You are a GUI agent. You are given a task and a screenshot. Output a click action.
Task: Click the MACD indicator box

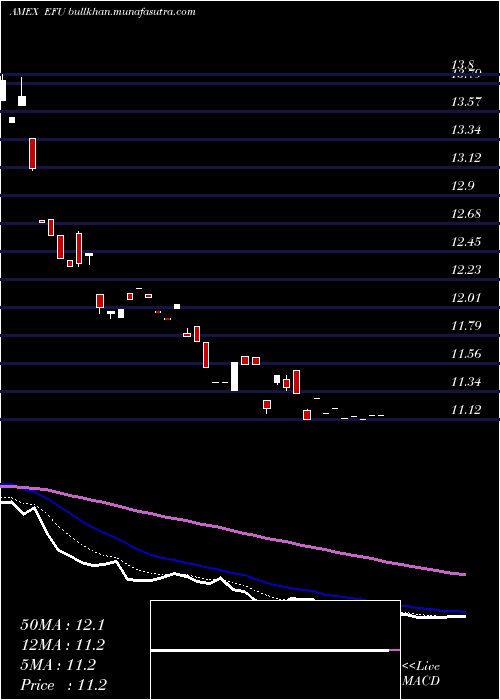click(275, 650)
